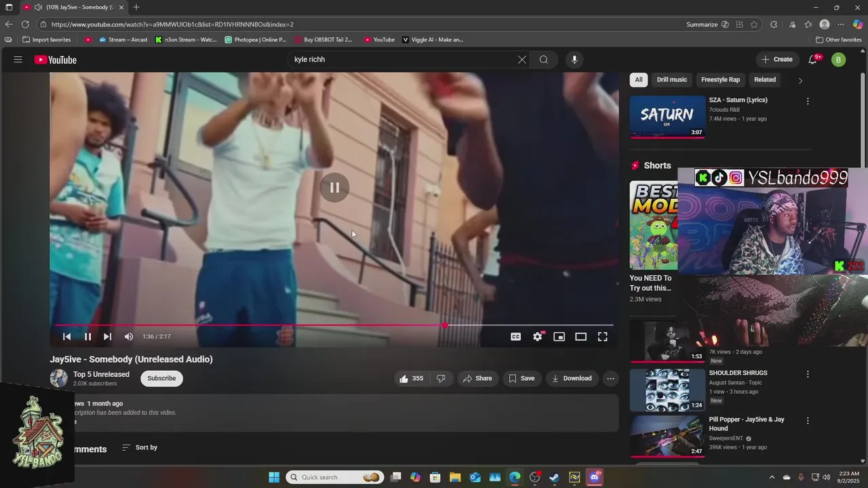Click the progress bar scrubber handle
Screen dimensions: 868x488
click(445, 325)
